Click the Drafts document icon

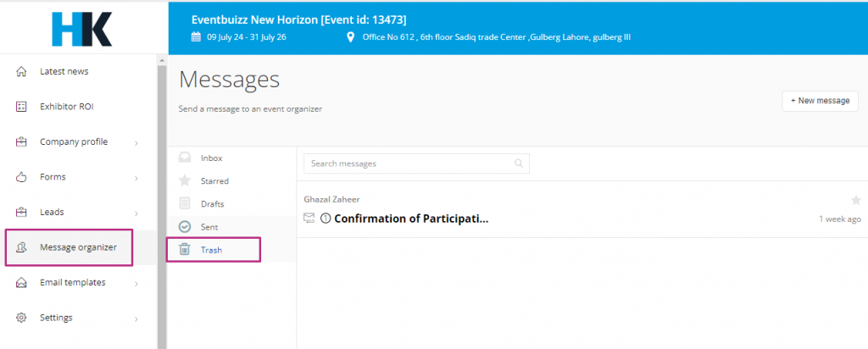pos(185,203)
